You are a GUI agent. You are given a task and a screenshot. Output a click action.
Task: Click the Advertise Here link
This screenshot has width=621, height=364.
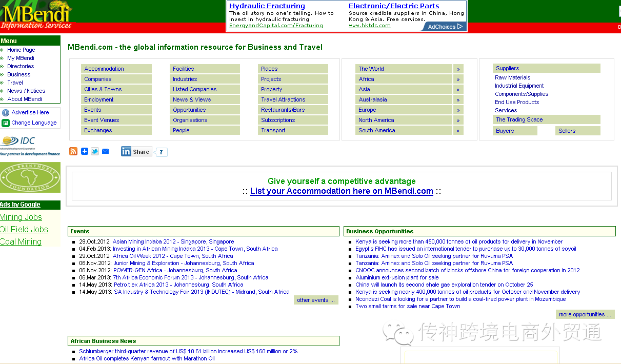(30, 112)
